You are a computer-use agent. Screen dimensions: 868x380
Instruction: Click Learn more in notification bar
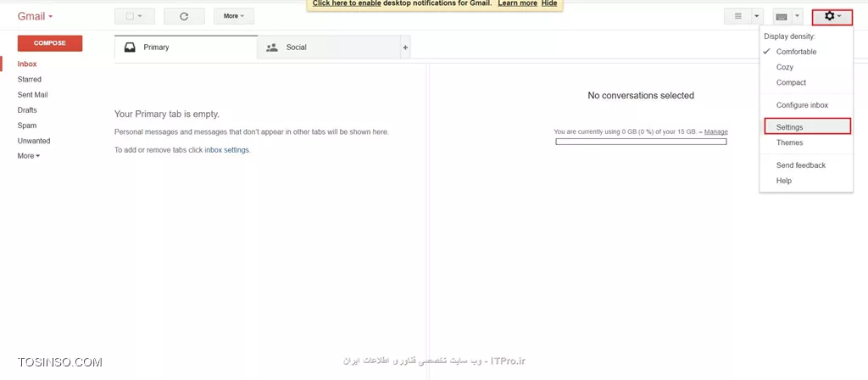point(518,3)
